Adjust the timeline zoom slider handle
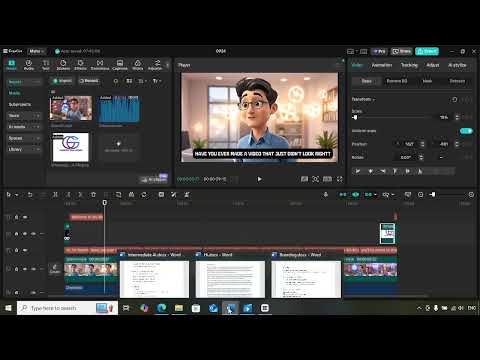This screenshot has width=480, height=360. pos(432,195)
